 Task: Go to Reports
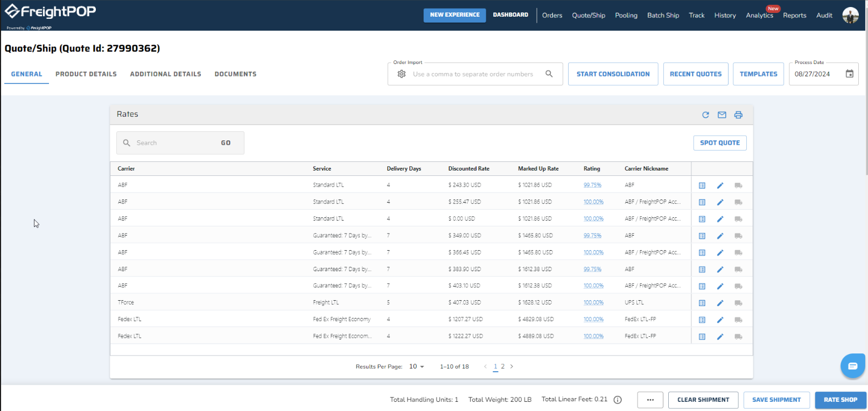[795, 15]
